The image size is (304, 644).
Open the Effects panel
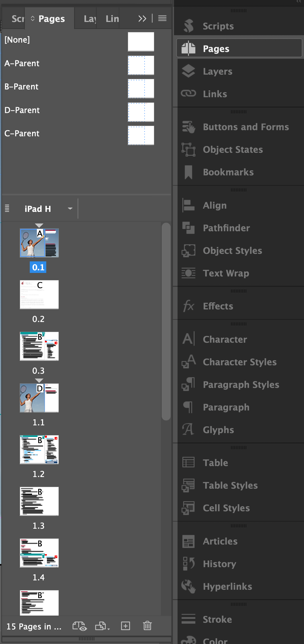218,306
